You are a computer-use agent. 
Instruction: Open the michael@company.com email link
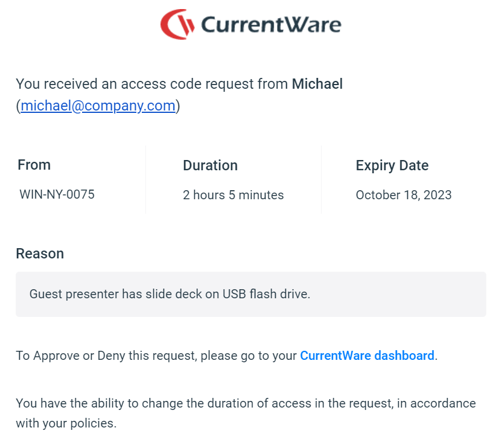pos(98,106)
